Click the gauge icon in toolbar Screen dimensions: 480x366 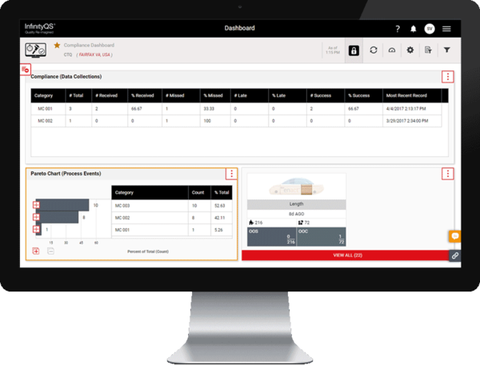(x=392, y=50)
